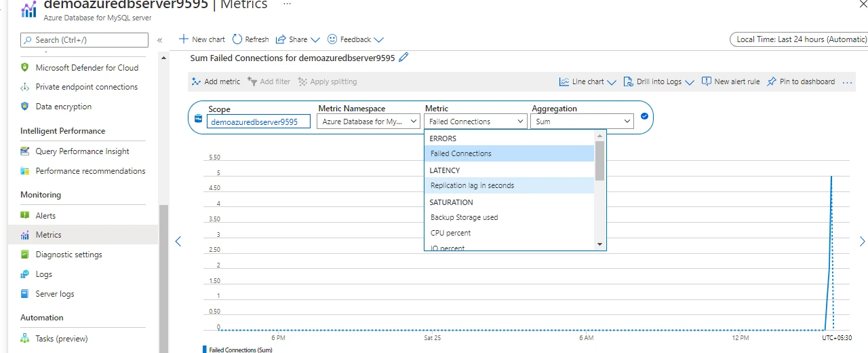Click the Server logs icon
Image resolution: width=868 pixels, height=353 pixels.
25,294
